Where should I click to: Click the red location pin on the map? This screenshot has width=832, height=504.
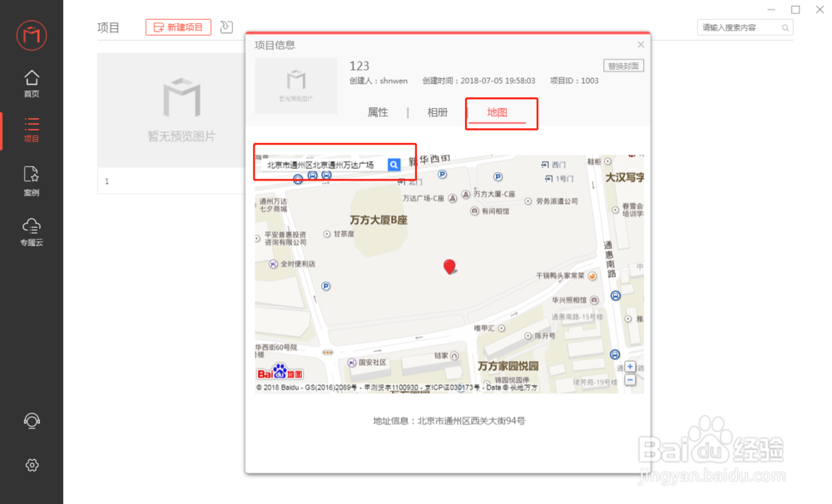pyautogui.click(x=449, y=266)
